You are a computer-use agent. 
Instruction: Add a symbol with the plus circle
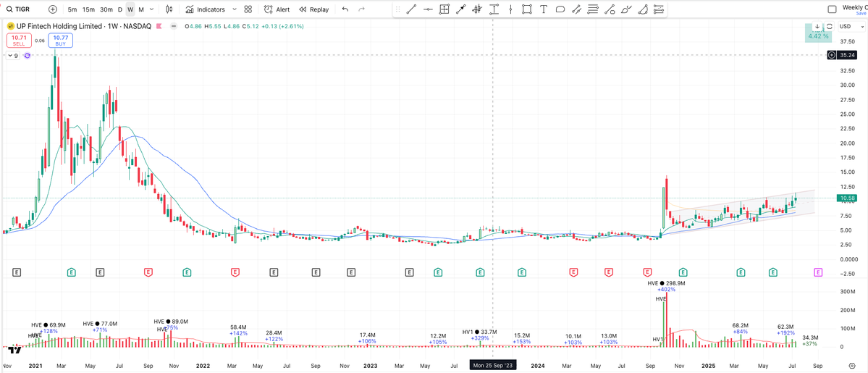pos(53,9)
